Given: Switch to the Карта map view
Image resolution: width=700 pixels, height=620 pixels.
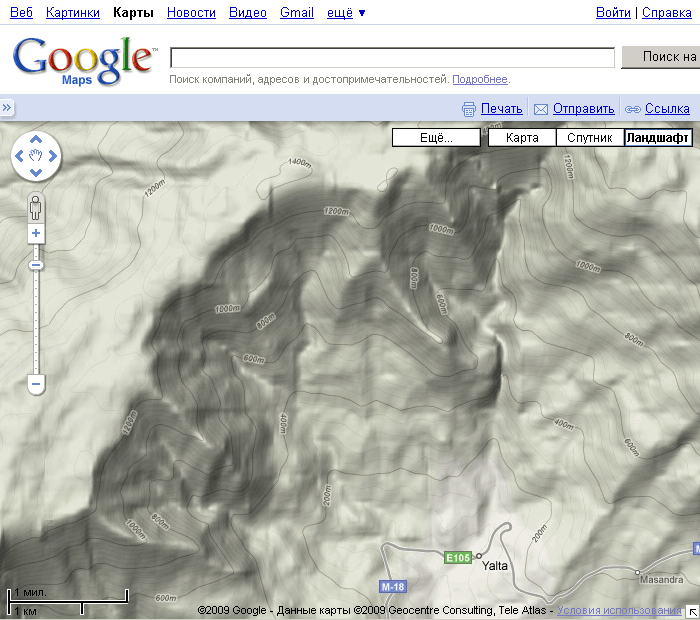Looking at the screenshot, I should pyautogui.click(x=522, y=138).
